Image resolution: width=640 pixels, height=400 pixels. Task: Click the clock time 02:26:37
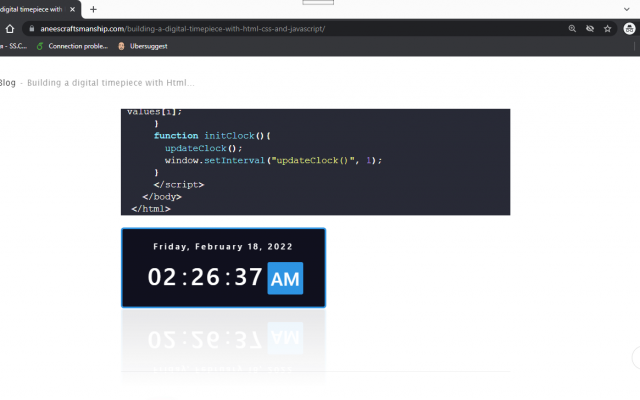(x=205, y=277)
